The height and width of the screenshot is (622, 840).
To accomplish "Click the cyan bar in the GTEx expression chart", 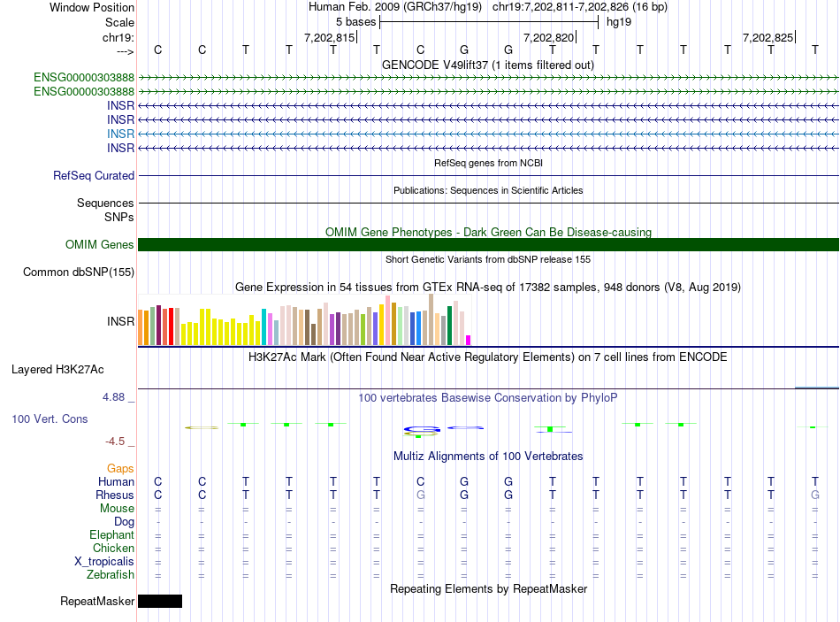I will tap(264, 326).
